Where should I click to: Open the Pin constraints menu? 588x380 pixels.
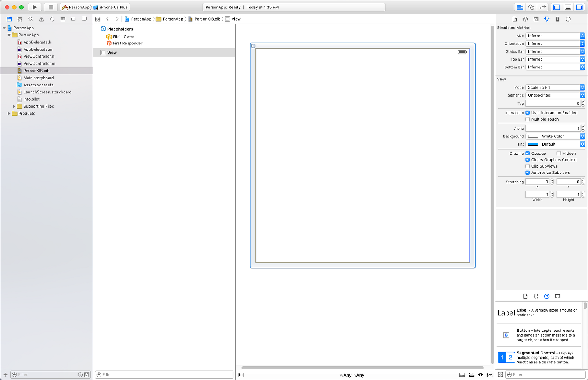[480, 375]
